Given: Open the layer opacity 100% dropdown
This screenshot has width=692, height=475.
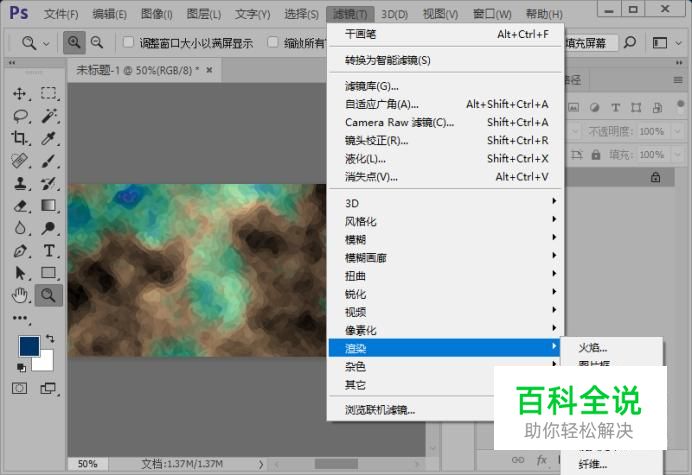Looking at the screenshot, I should point(678,131).
